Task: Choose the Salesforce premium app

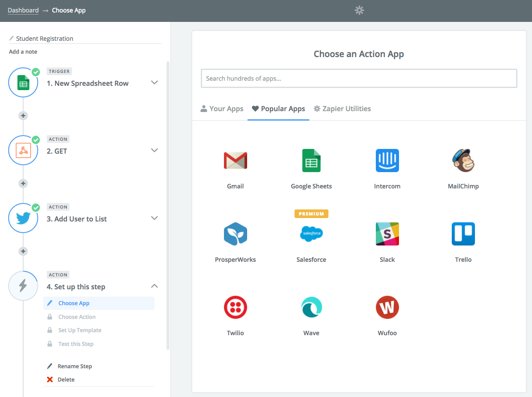Action: click(311, 234)
